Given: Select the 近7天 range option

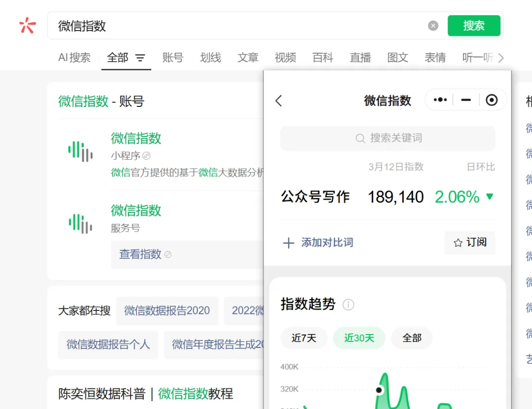Looking at the screenshot, I should (x=303, y=338).
